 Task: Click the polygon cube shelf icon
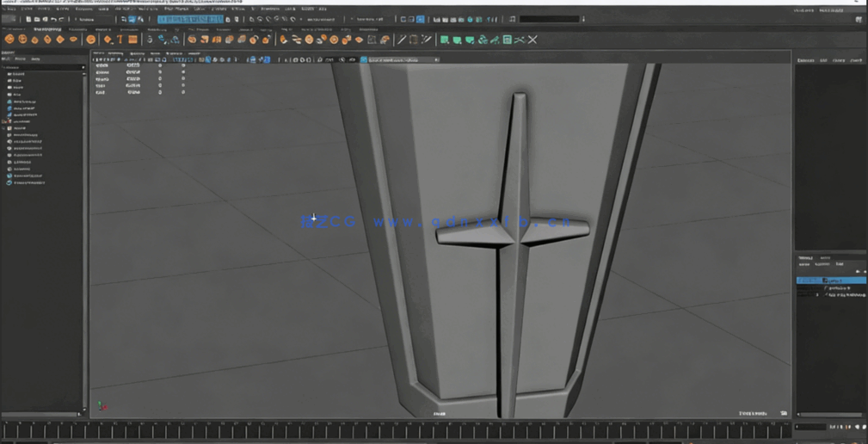point(22,40)
